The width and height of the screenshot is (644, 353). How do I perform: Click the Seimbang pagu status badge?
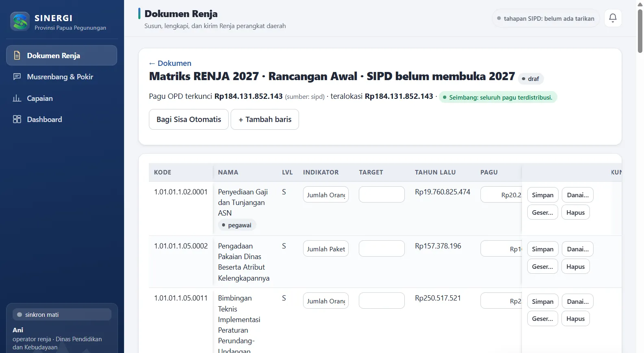point(498,97)
